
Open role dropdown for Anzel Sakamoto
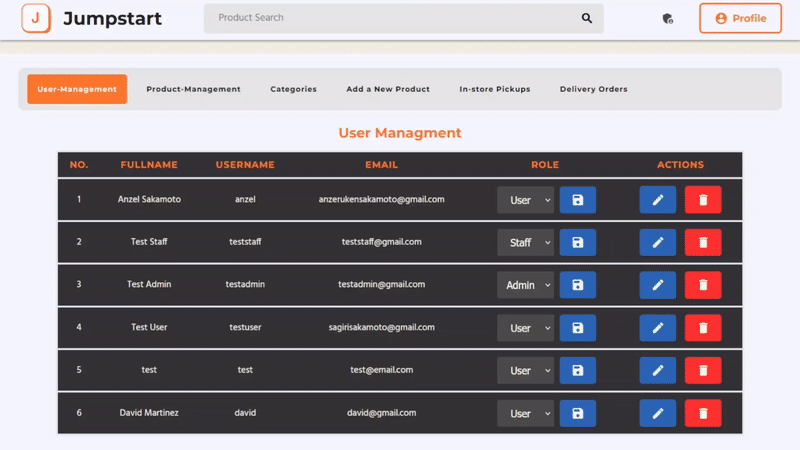click(526, 200)
